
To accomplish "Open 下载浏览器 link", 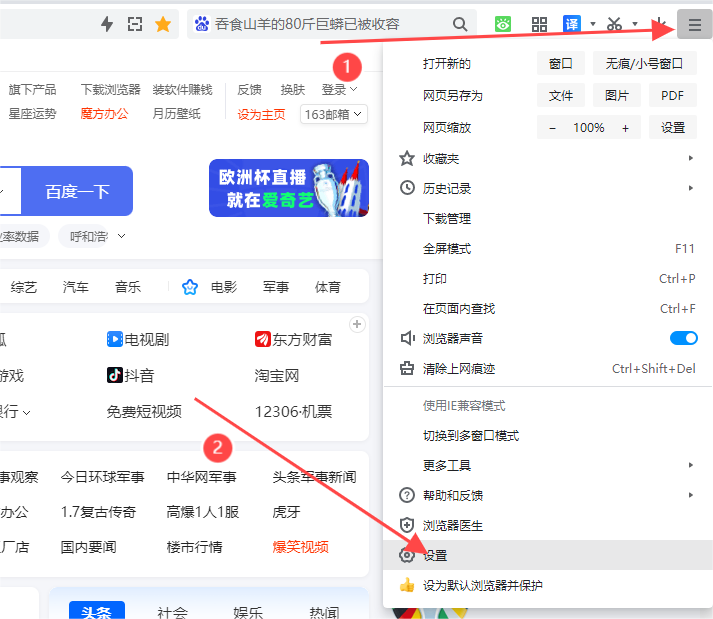I will click(110, 90).
